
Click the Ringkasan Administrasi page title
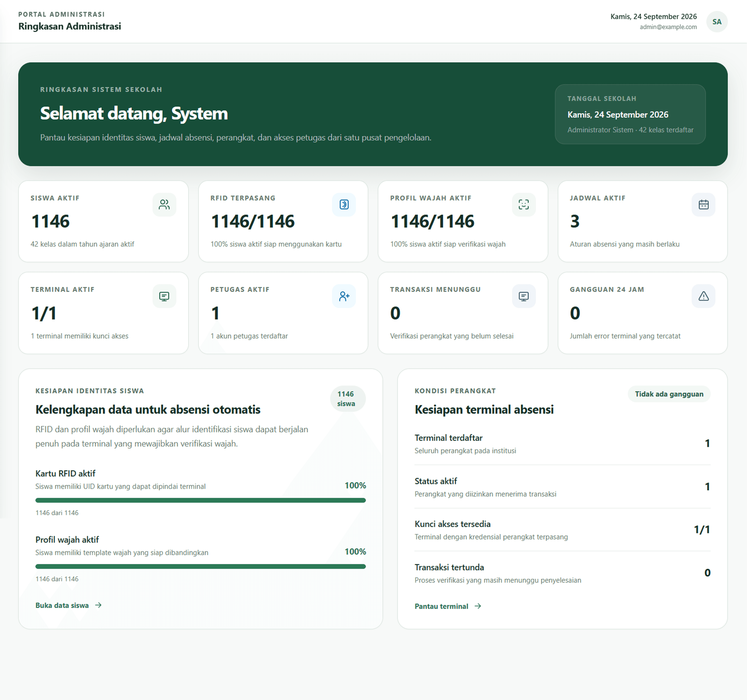[69, 26]
